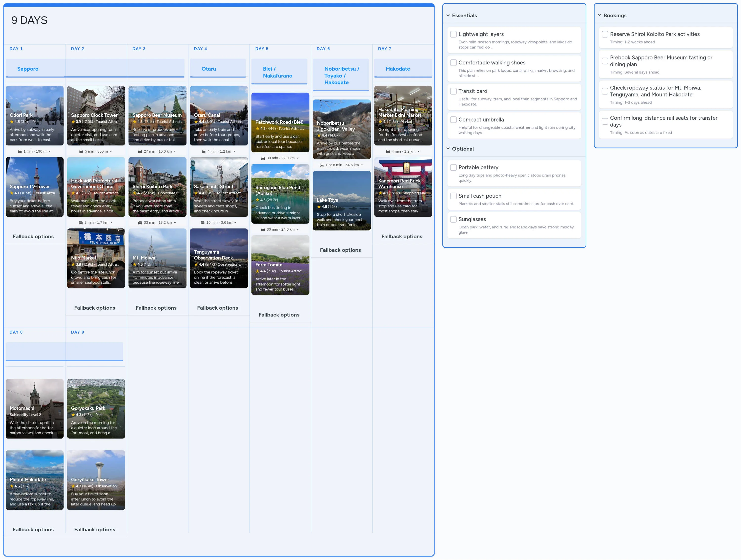Enable the Sunglasses optional item
This screenshot has width=741, height=560.
point(453,219)
